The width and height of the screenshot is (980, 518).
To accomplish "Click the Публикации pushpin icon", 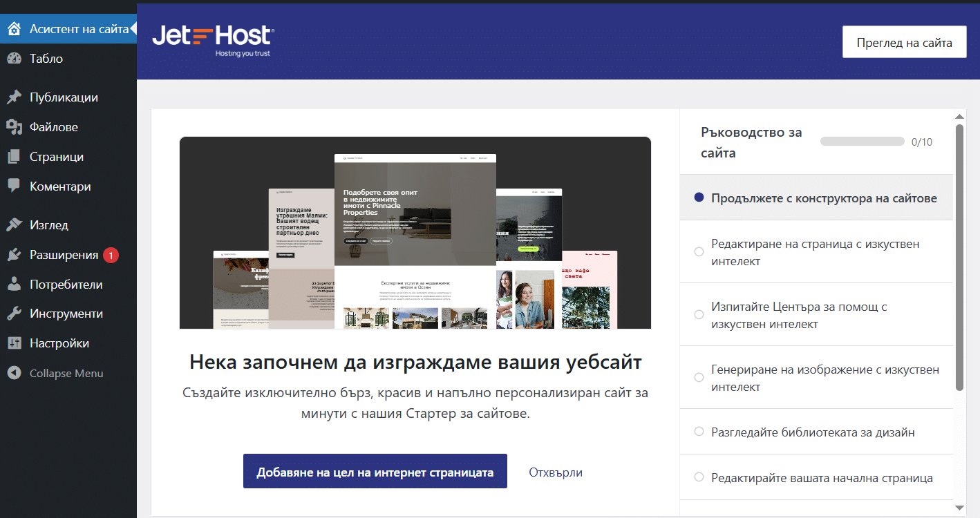I will [14, 97].
